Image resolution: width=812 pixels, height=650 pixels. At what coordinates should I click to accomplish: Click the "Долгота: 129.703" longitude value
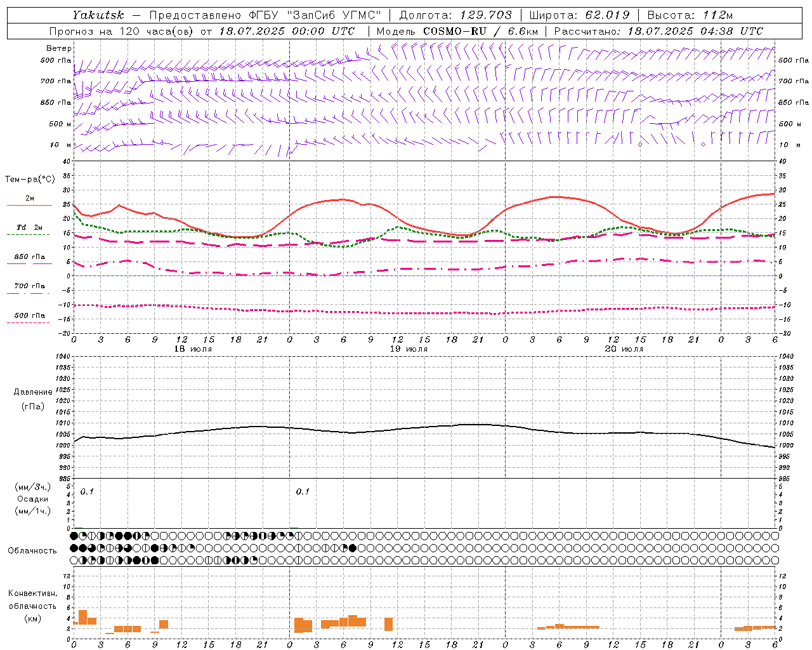(x=455, y=15)
